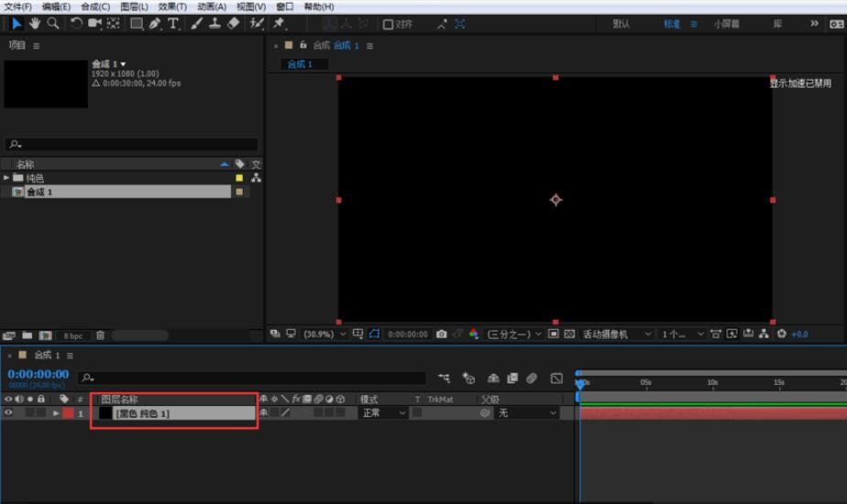
Task: Switch to 默认 workspace
Action: (621, 24)
